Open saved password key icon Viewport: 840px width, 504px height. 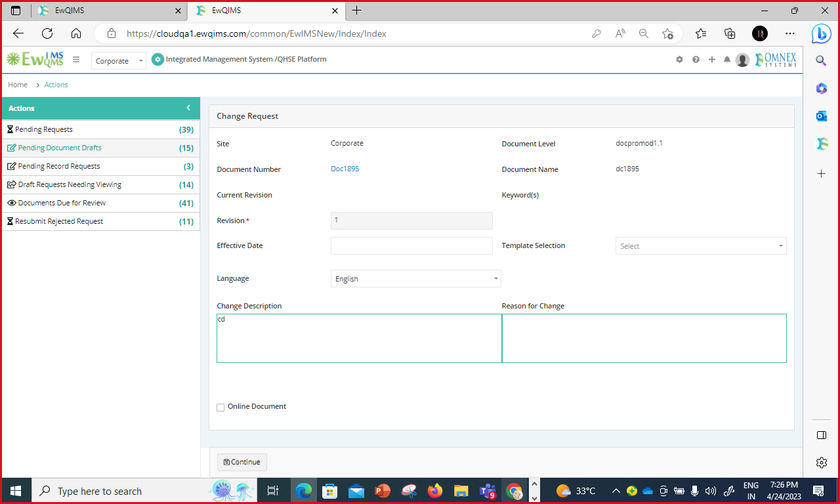597,33
